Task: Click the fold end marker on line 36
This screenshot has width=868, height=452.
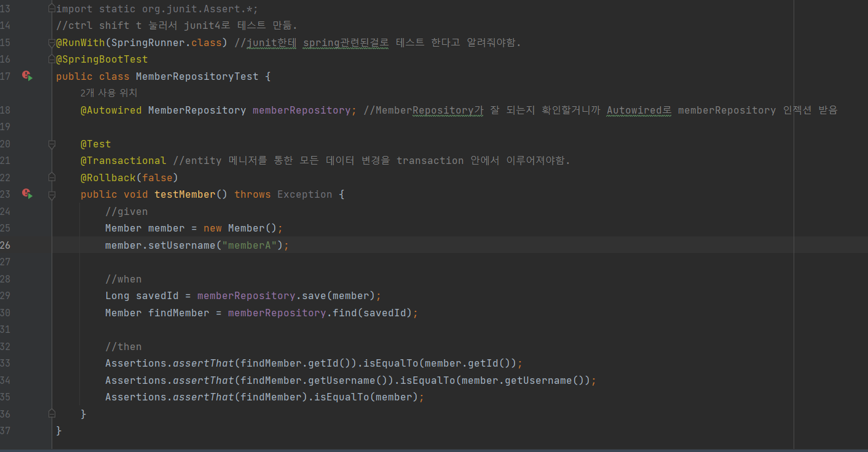Action: [52, 414]
